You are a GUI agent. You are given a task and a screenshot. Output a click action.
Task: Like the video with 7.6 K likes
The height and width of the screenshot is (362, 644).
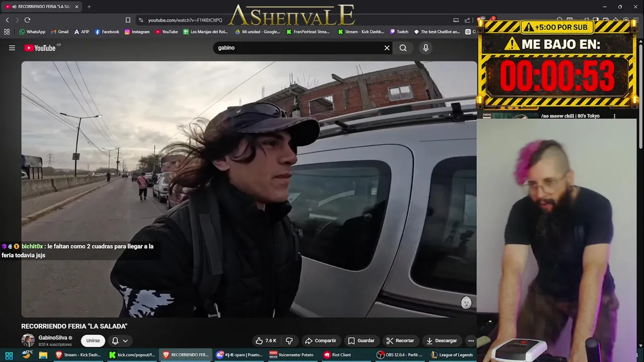pos(266,340)
